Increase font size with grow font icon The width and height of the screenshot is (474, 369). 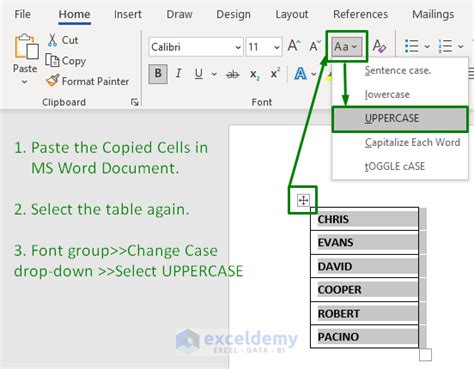pos(294,46)
